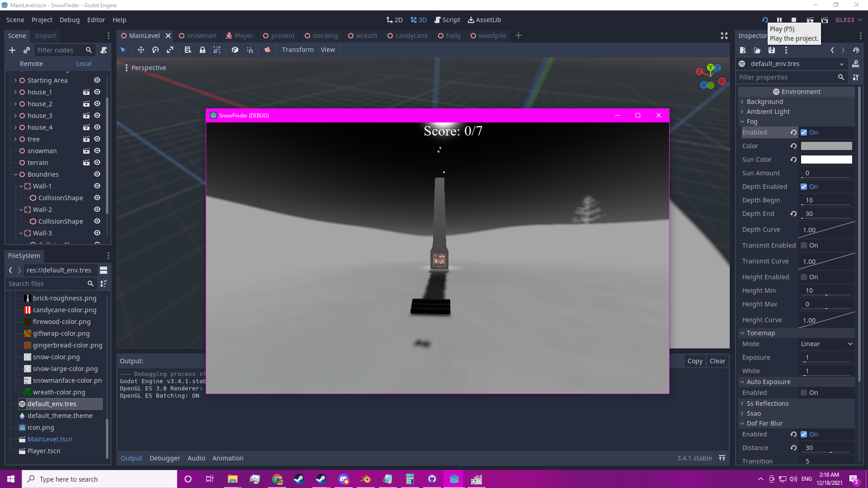Select the Scale mode tool
The image size is (868, 488).
170,50
